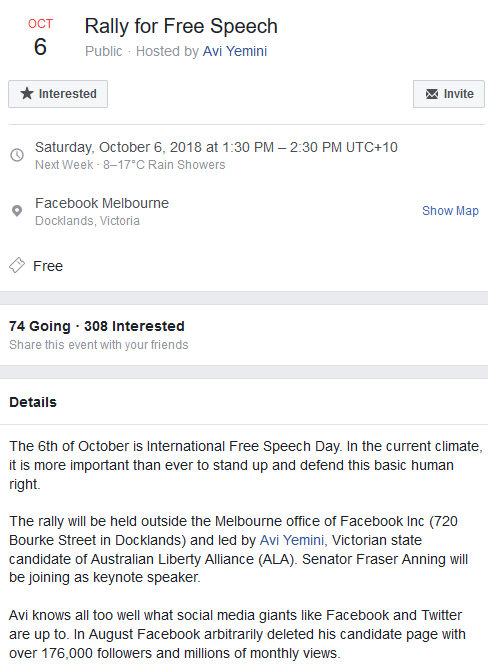View the 308 Interested people list
488x672 pixels.
click(134, 326)
